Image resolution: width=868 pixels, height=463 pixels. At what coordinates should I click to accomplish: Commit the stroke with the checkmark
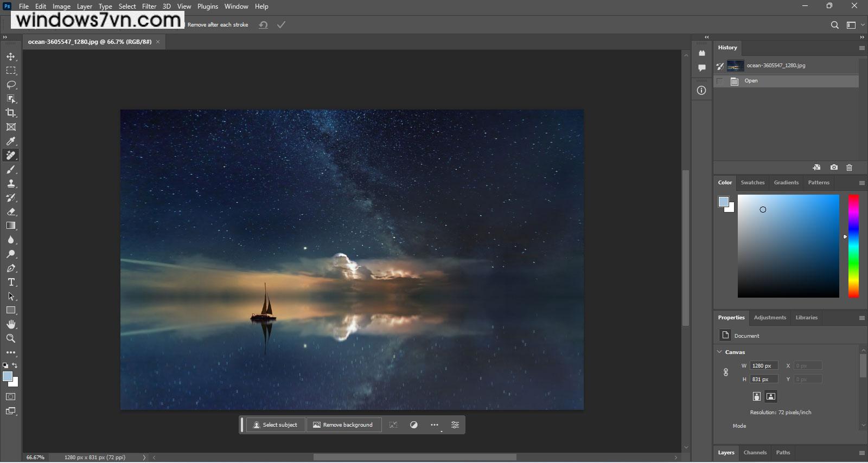pyautogui.click(x=281, y=25)
